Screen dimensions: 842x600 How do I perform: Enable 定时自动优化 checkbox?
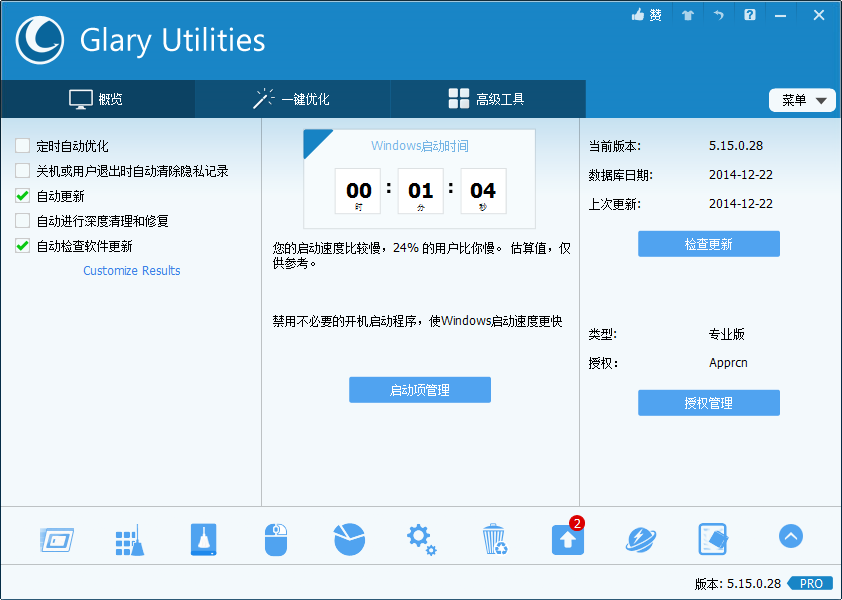[x=21, y=146]
